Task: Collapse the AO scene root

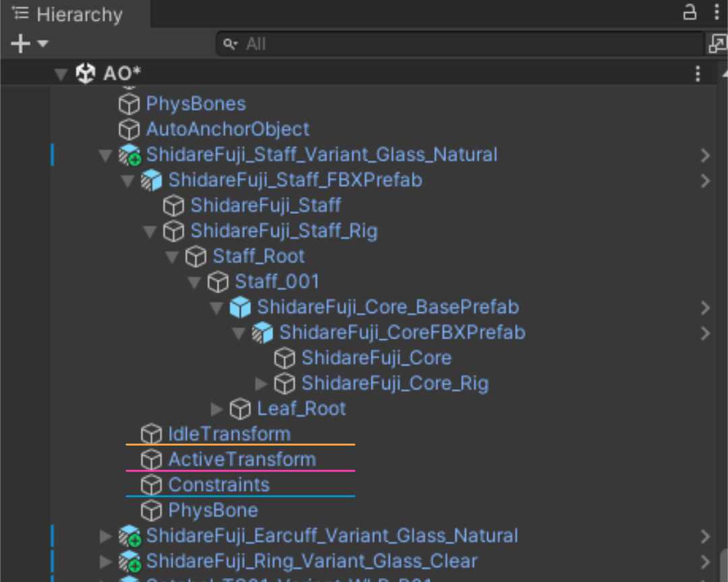Action: (61, 74)
